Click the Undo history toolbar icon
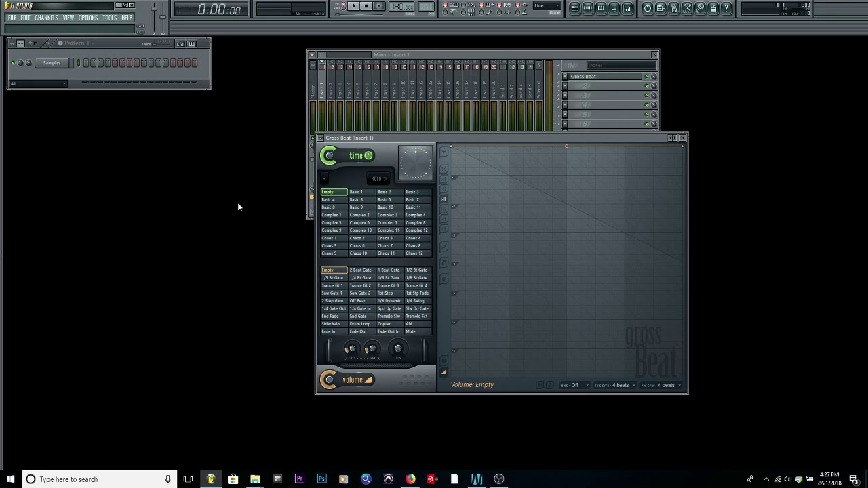The width and height of the screenshot is (868, 488). pos(647,8)
